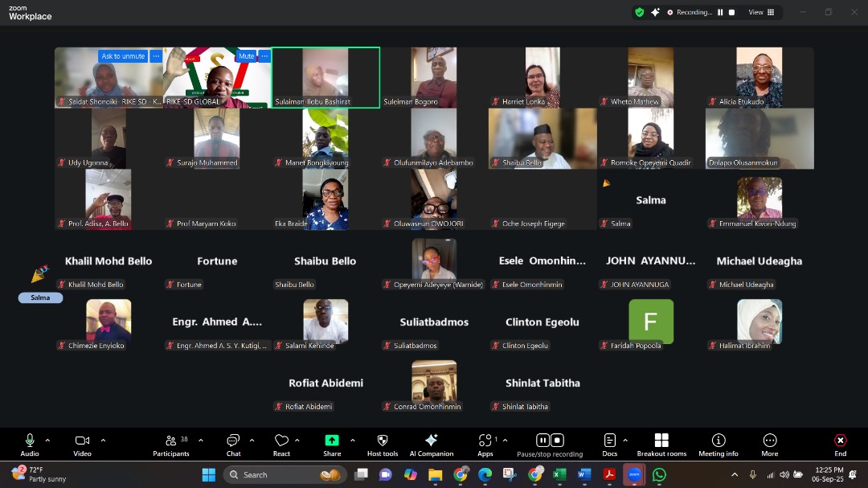The height and width of the screenshot is (488, 868).
Task: Click the AI Companion sparkle at top
Action: (x=656, y=12)
